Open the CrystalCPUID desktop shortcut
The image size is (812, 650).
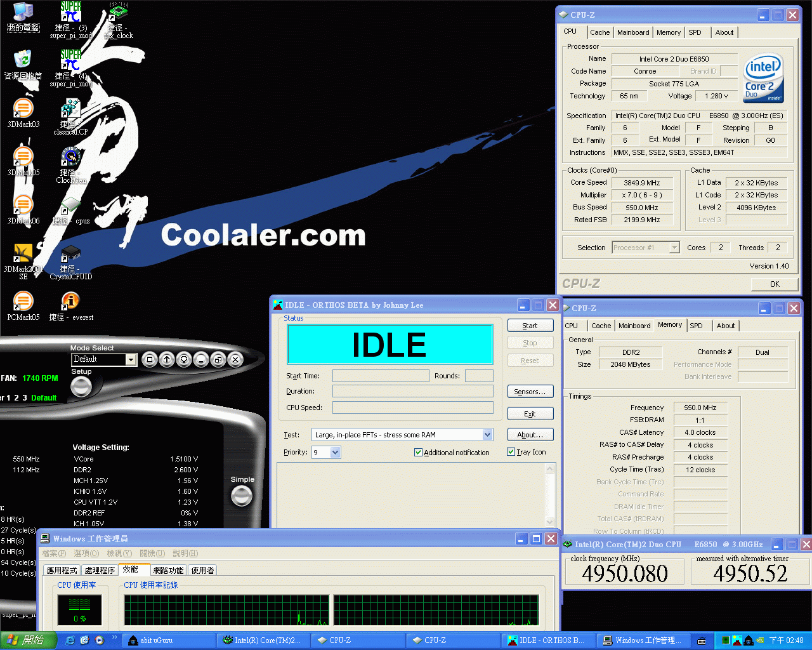pos(70,262)
